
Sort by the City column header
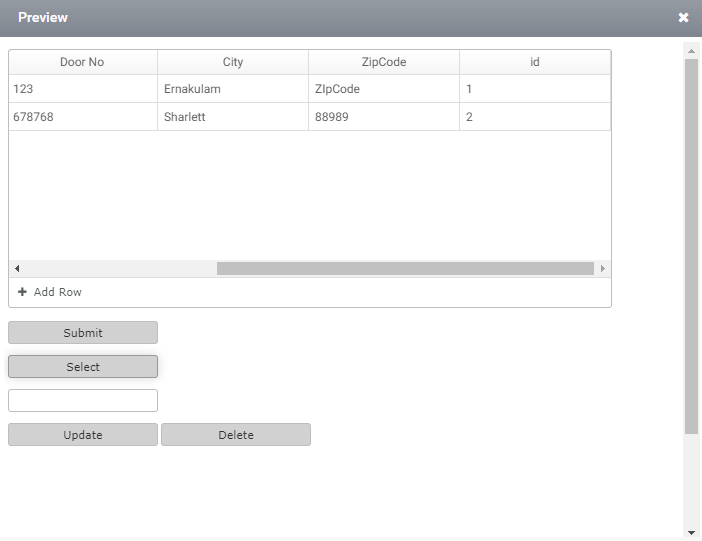pyautogui.click(x=233, y=62)
